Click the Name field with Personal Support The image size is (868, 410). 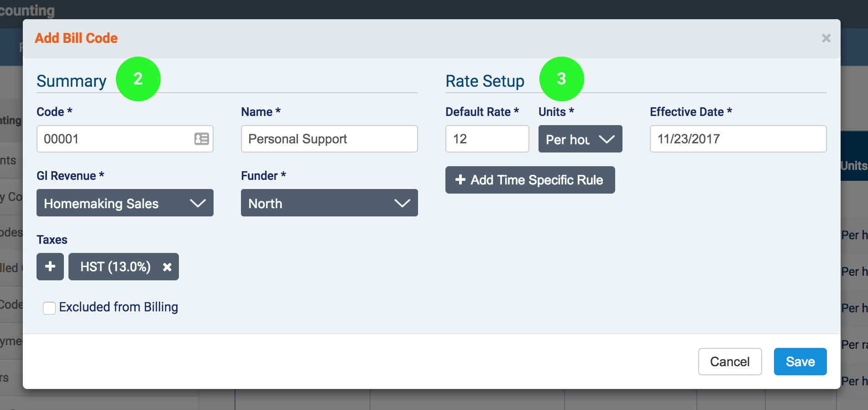tap(329, 139)
